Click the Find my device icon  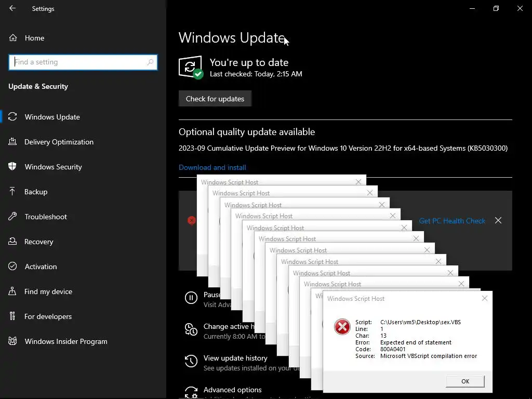click(12, 291)
